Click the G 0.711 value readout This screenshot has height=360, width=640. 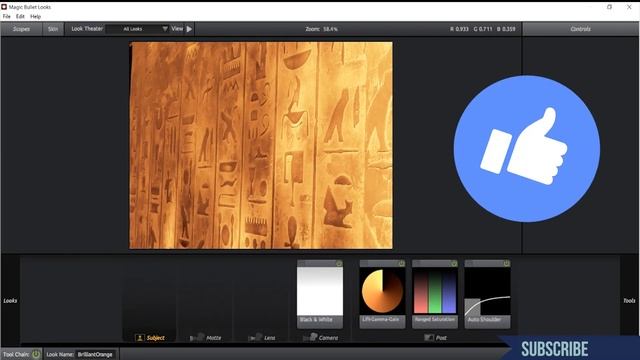[x=483, y=29]
